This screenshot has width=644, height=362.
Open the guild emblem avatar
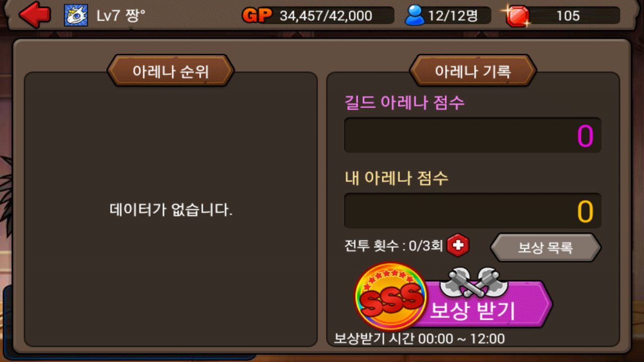coord(76,16)
